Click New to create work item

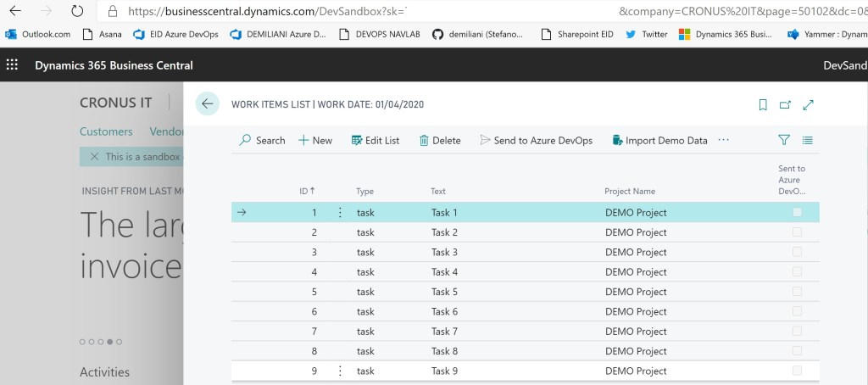pos(315,141)
